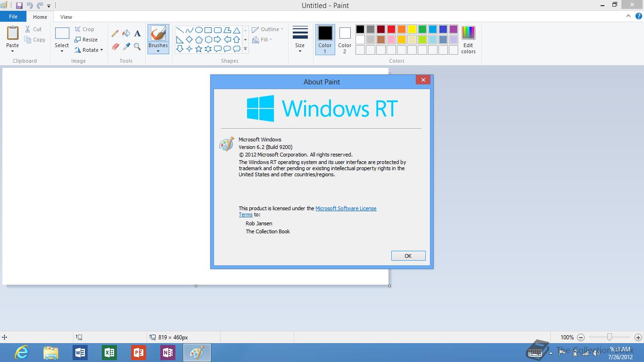Expand the Shapes gallery More arrow

click(245, 49)
